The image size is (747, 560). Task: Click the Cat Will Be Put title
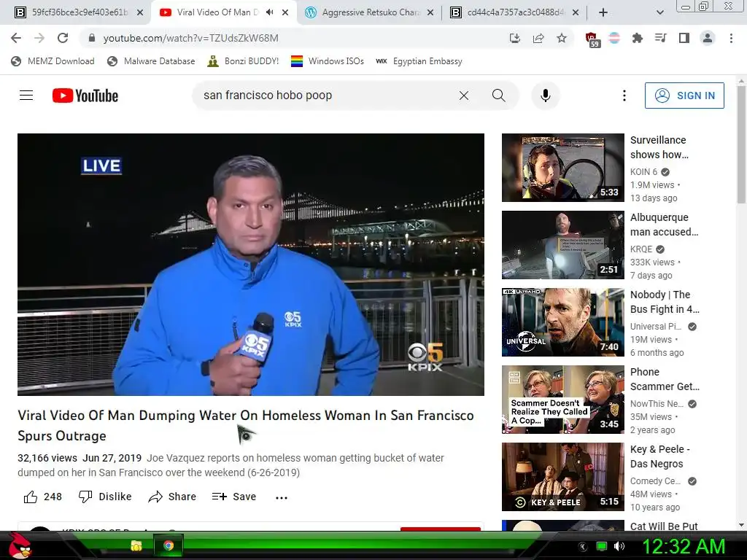click(x=664, y=526)
